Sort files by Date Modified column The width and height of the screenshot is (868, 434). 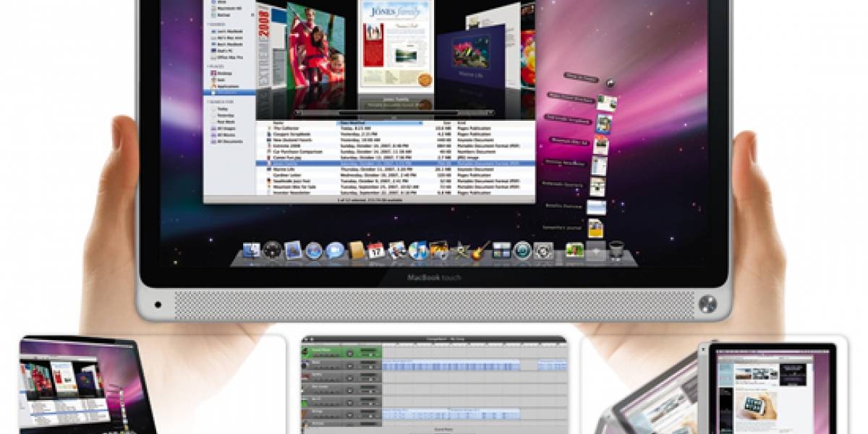coord(380,123)
